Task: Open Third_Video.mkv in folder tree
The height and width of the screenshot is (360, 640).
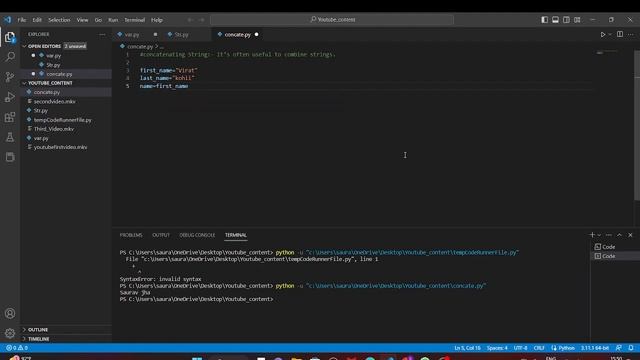Action: pos(66,129)
